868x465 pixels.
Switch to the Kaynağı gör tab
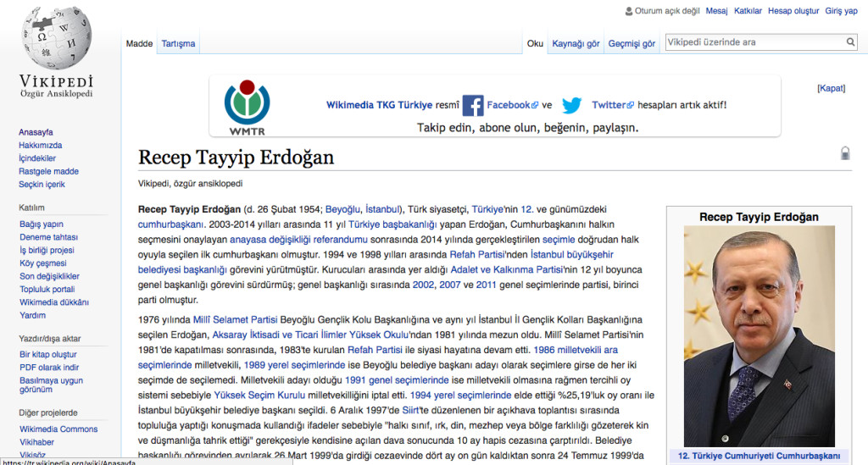pos(576,44)
